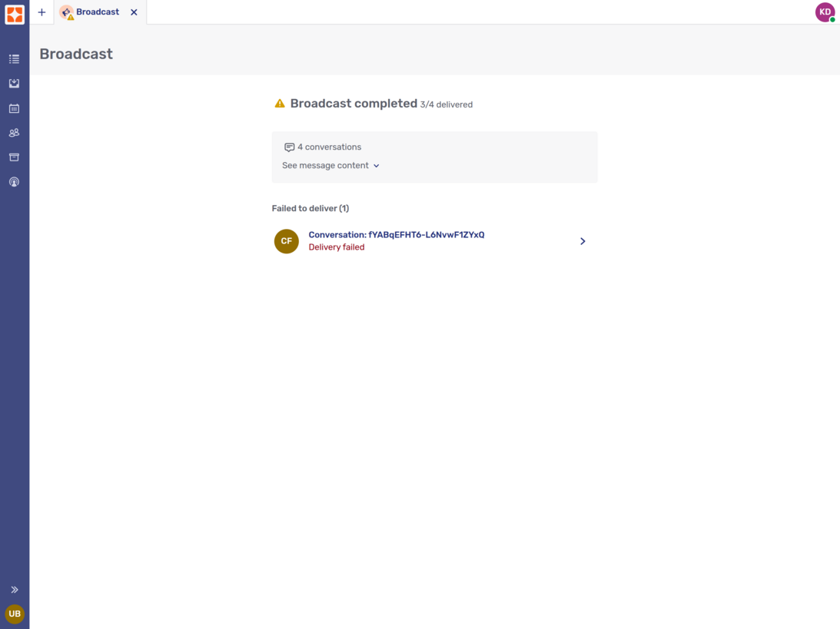Select the broadcast icon in the sidebar
The width and height of the screenshot is (840, 629).
point(14,181)
